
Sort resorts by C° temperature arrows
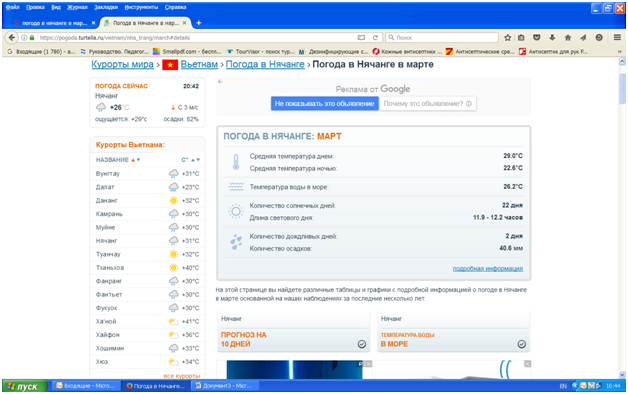(x=195, y=160)
